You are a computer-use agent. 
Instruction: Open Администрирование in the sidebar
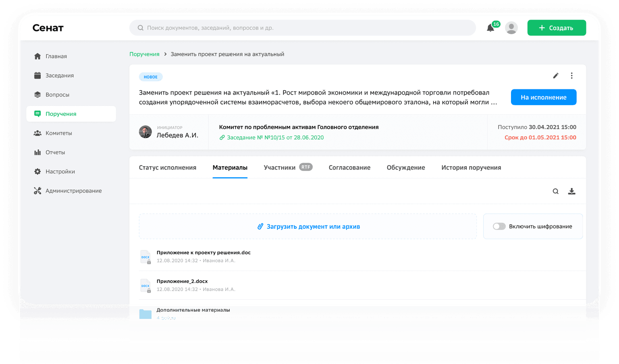click(71, 191)
